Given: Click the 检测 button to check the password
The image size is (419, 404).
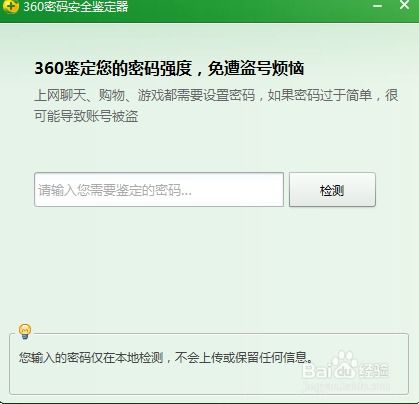Looking at the screenshot, I should pos(332,190).
